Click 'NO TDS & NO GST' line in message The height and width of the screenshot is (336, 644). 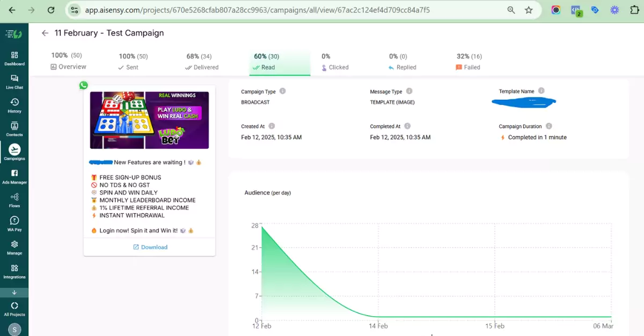click(x=125, y=185)
